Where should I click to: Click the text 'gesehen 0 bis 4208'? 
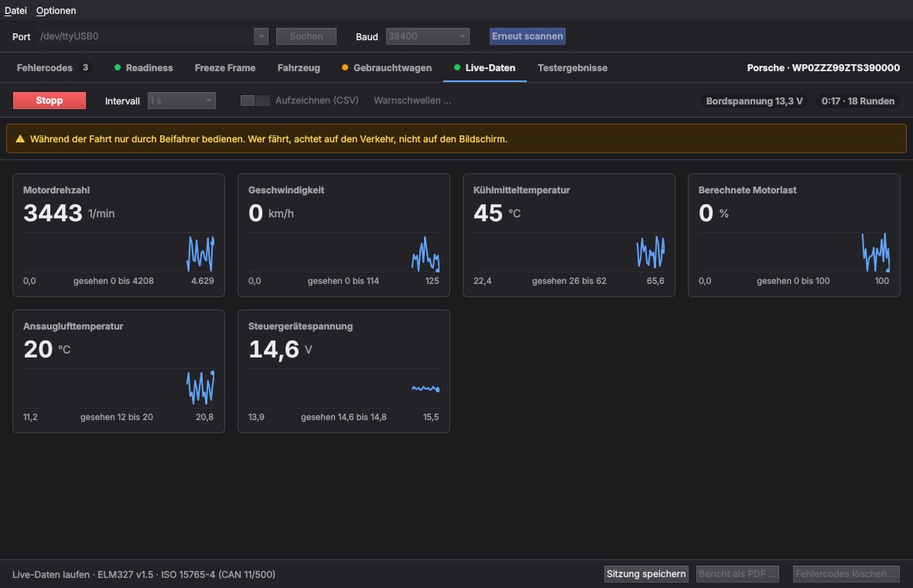[x=114, y=281]
